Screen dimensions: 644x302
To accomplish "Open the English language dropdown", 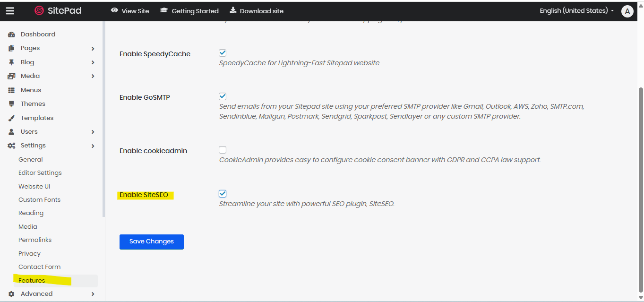I will (576, 11).
